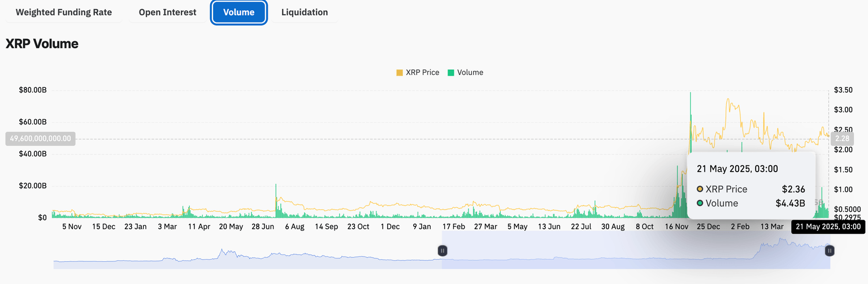Click the left range navigator handle
Image resolution: width=868 pixels, height=284 pixels.
[x=443, y=250]
